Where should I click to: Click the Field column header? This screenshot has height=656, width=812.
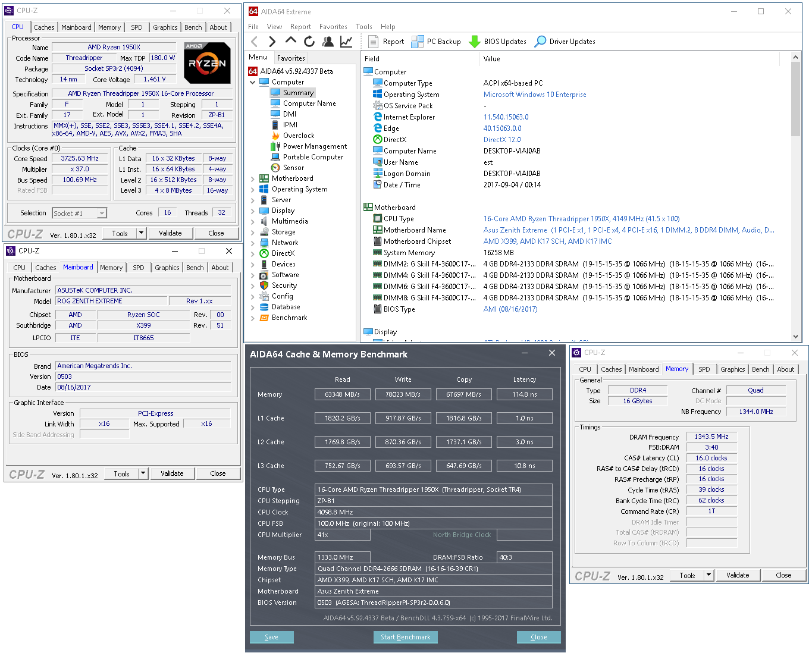pyautogui.click(x=420, y=59)
